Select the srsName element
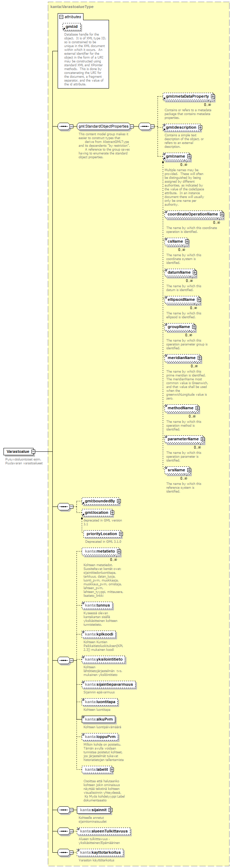The width and height of the screenshot is (233, 868). [x=176, y=470]
